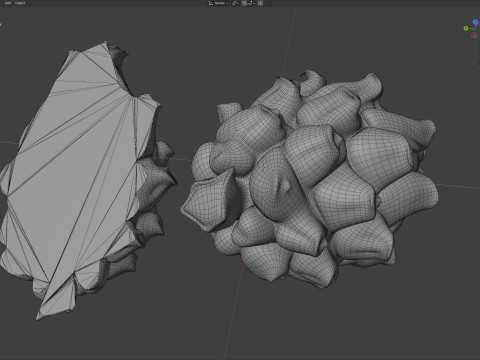Open the Add menu in viewport header

point(7,3)
